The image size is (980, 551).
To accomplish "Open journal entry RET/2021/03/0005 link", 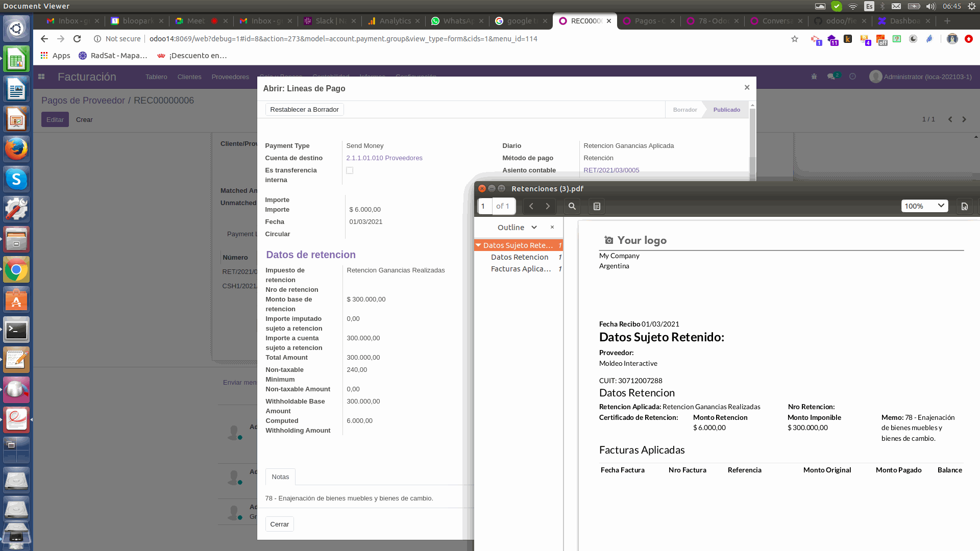I will click(611, 170).
